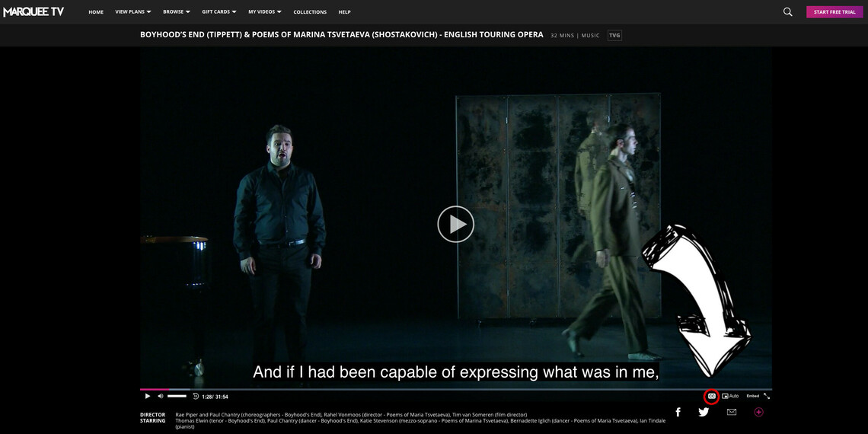Image resolution: width=868 pixels, height=434 pixels.
Task: Go to the Home menu item
Action: (x=96, y=12)
